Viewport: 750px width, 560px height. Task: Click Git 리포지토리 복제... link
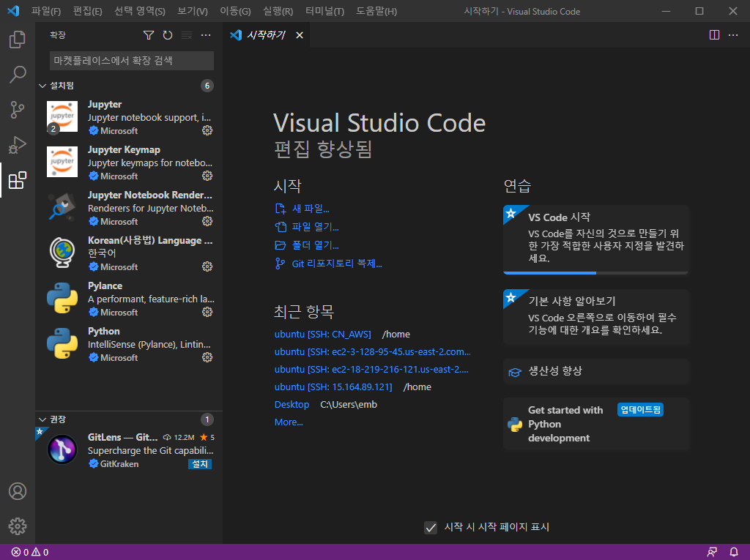click(337, 264)
